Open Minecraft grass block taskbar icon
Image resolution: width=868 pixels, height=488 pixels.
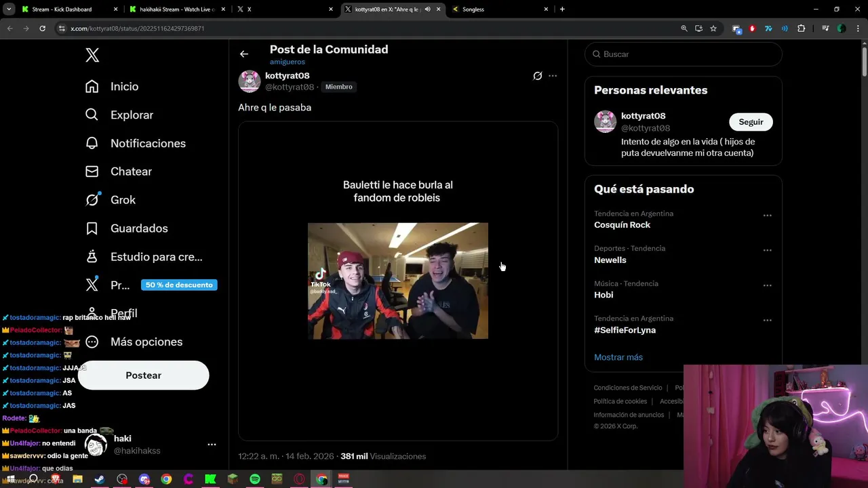pyautogui.click(x=233, y=479)
